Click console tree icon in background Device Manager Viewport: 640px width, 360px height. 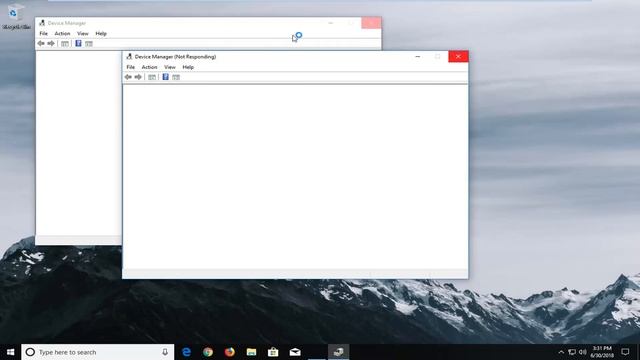[65, 44]
